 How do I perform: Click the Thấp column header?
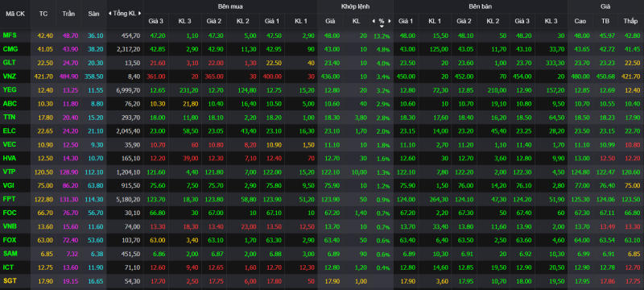pyautogui.click(x=630, y=20)
